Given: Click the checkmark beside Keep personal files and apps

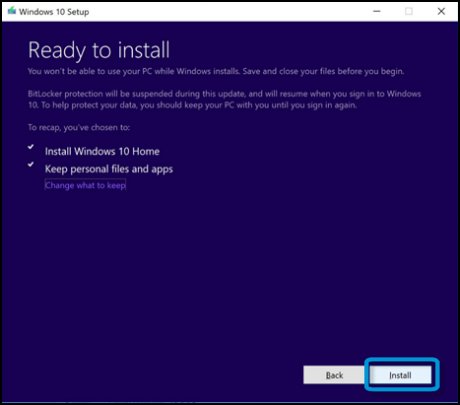Looking at the screenshot, I should 31,164.
